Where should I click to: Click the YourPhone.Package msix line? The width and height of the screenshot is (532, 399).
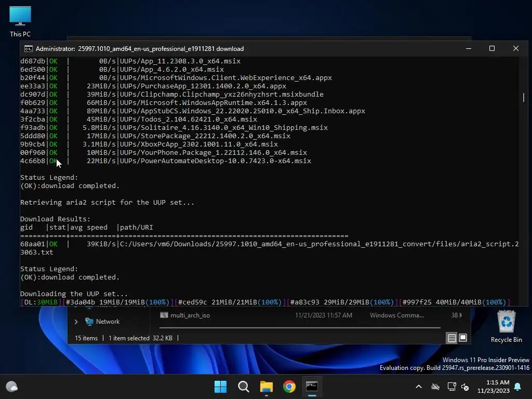[164, 152]
